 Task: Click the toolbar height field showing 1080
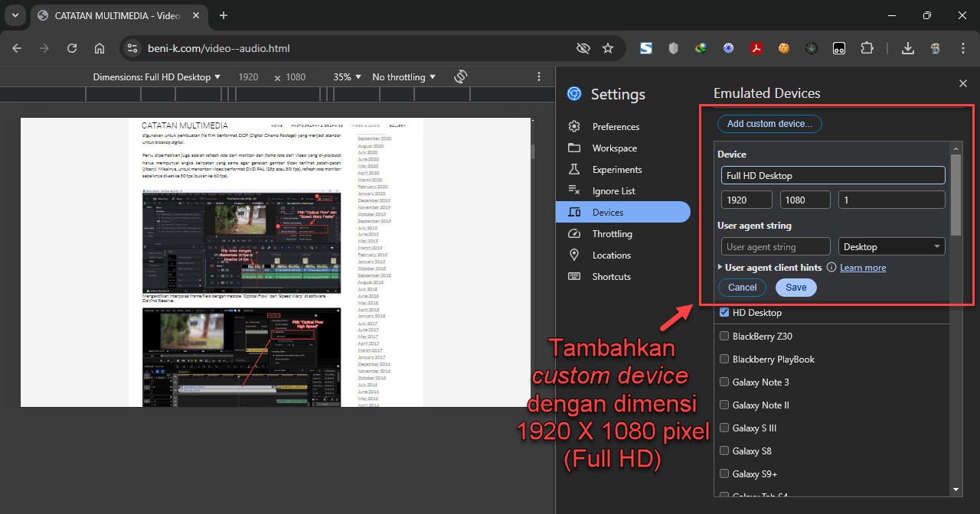[x=296, y=77]
